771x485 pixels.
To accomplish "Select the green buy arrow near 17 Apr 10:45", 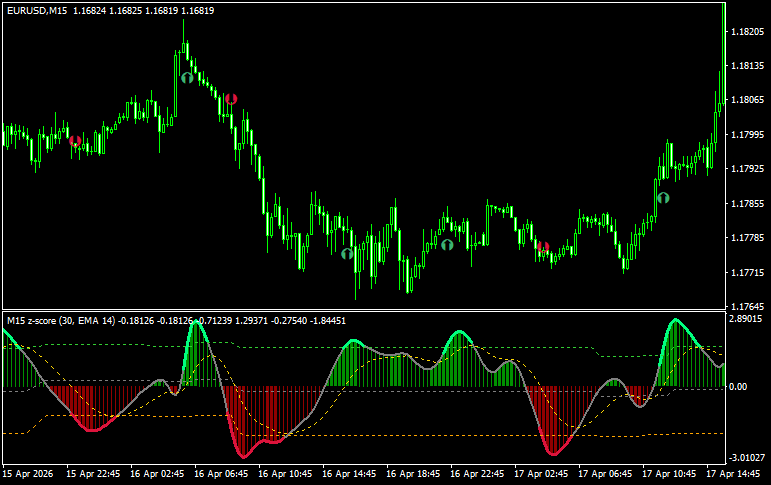I will click(x=662, y=197).
